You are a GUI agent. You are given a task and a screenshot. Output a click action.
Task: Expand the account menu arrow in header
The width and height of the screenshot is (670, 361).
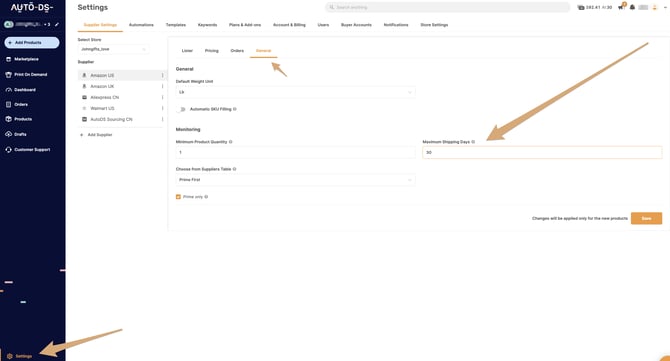[666, 7]
